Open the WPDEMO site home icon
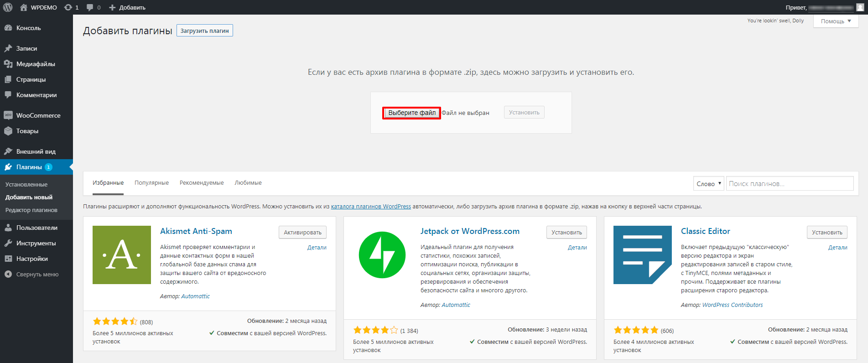Screen dimensions: 868x363 (24, 7)
